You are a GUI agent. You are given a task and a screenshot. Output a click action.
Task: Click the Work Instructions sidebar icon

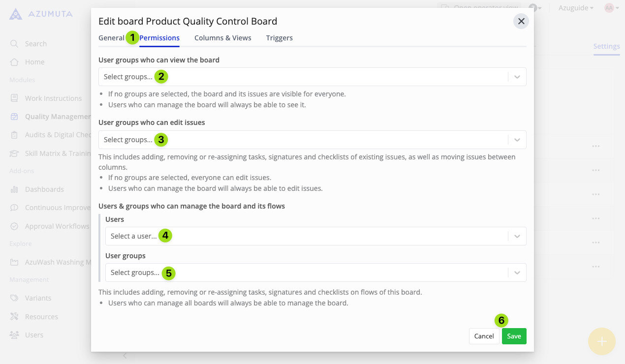[14, 98]
